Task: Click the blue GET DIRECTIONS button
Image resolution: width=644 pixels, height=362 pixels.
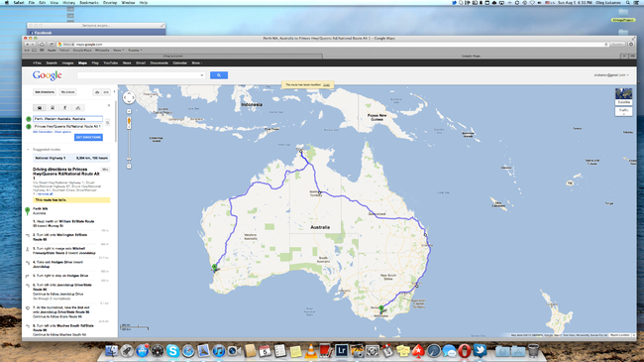Action: (89, 138)
